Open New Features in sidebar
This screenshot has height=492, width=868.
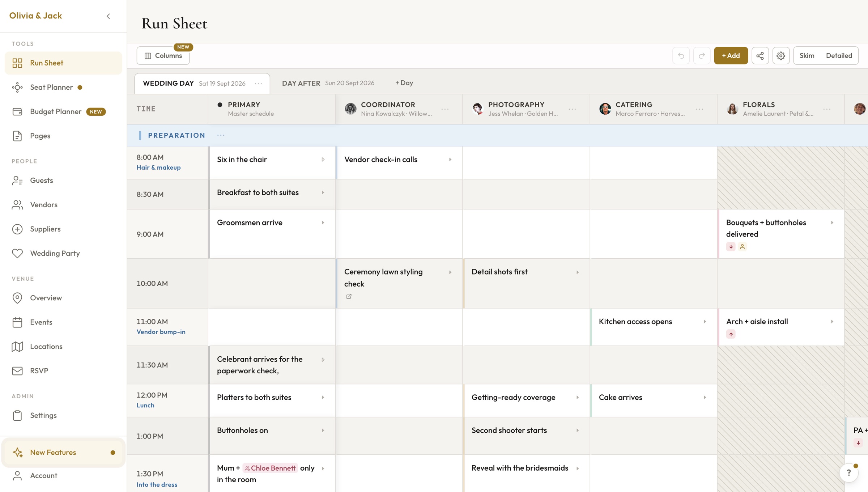pos(63,452)
